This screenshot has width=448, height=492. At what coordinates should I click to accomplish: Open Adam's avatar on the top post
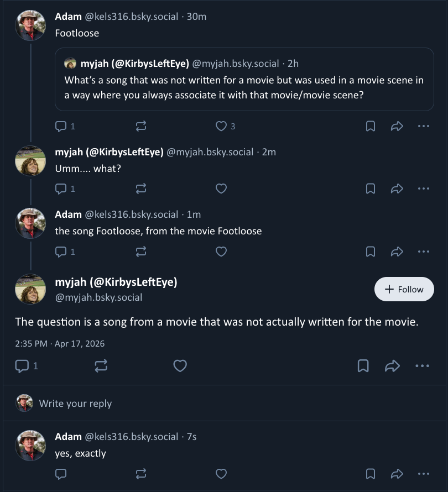point(30,25)
